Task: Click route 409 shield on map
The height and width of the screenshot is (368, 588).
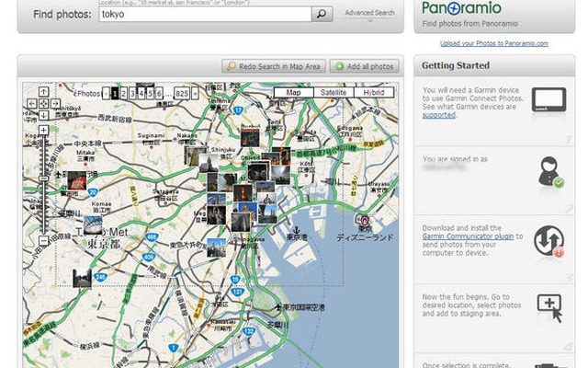Action: pos(149,258)
